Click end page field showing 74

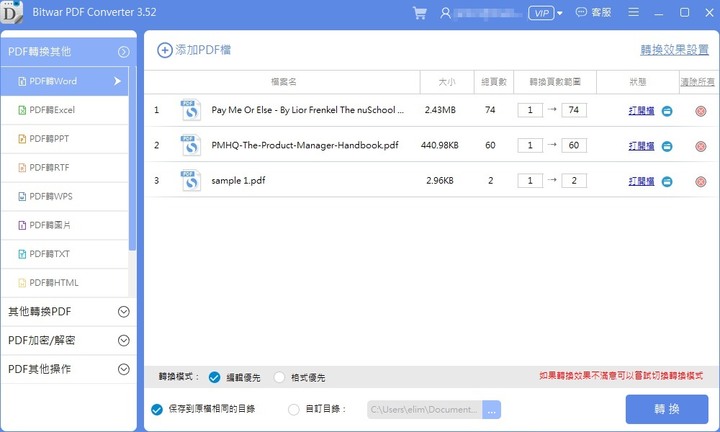574,110
